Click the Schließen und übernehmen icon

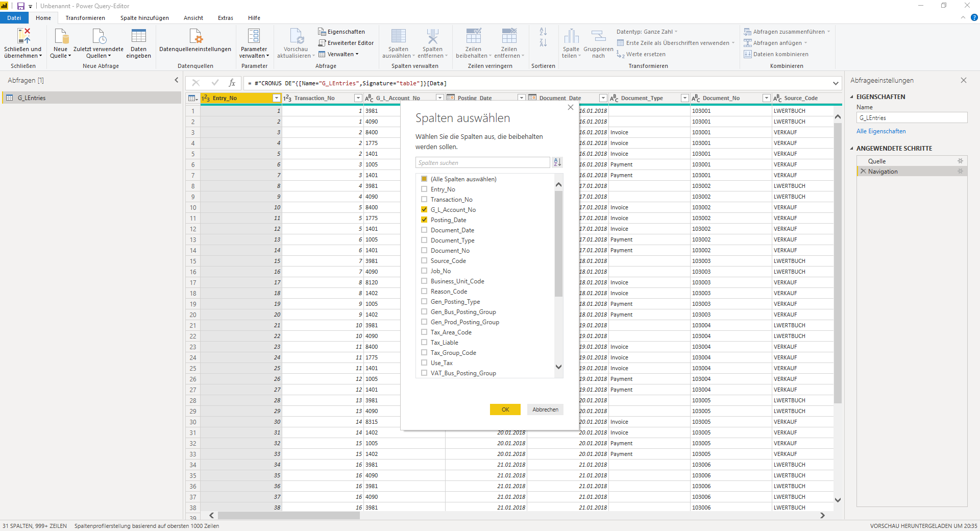[23, 36]
